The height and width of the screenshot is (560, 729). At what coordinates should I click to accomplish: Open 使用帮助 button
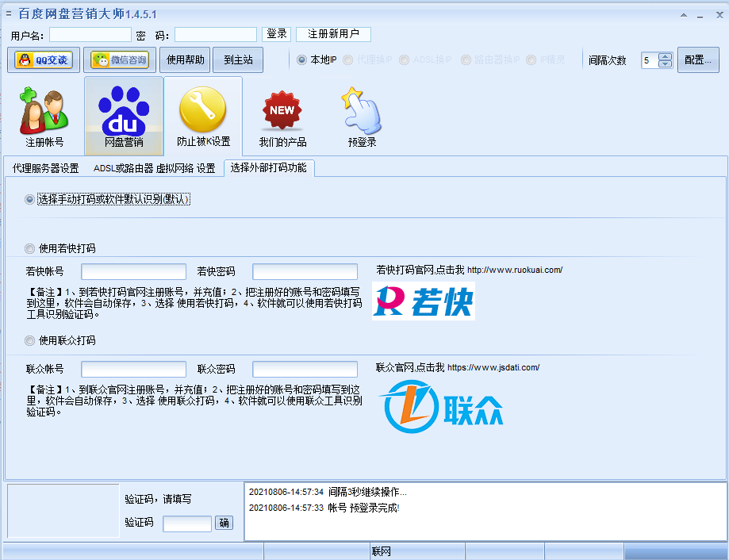point(185,60)
